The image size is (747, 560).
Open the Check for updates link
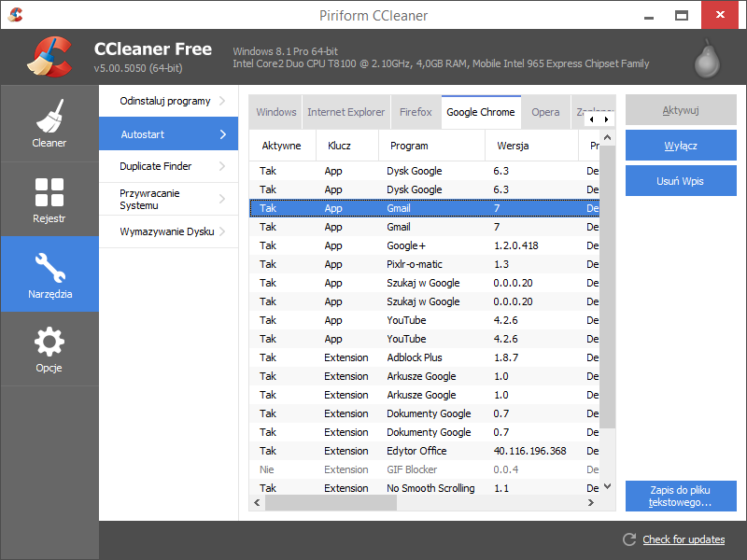(x=684, y=539)
